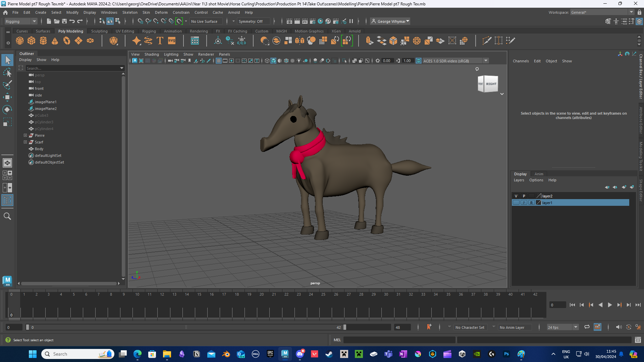
Task: Click the new scene icon
Action: coord(49,21)
